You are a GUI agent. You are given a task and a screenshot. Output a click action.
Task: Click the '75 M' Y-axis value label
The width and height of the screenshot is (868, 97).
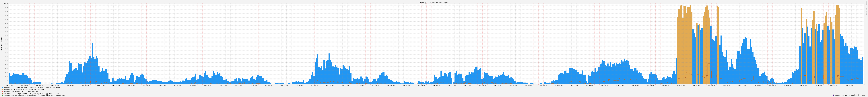pyautogui.click(x=6, y=24)
